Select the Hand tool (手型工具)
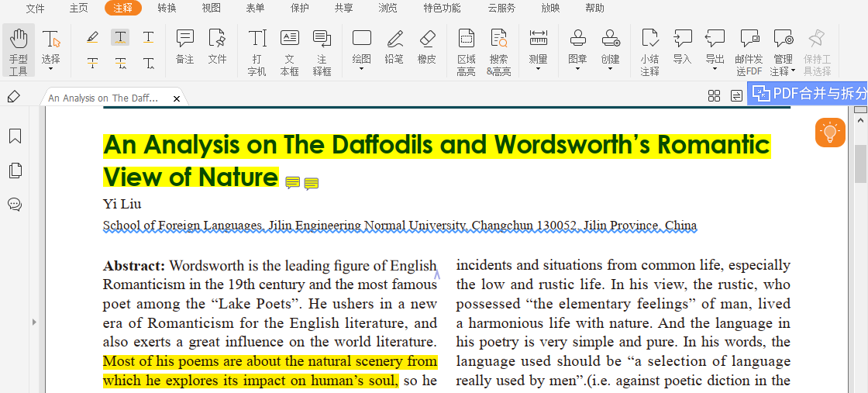The image size is (868, 393). pyautogui.click(x=19, y=50)
